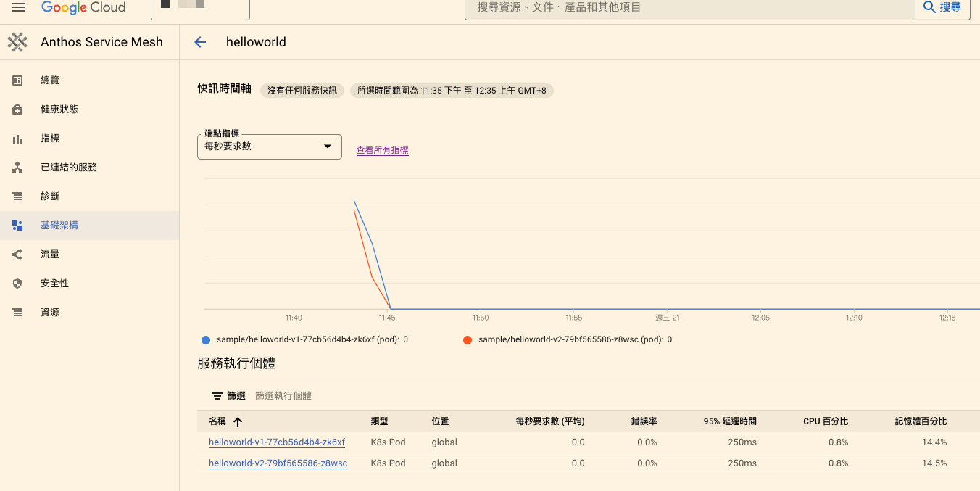Click the sample/helloworld-v2 pod legend label

click(x=576, y=339)
